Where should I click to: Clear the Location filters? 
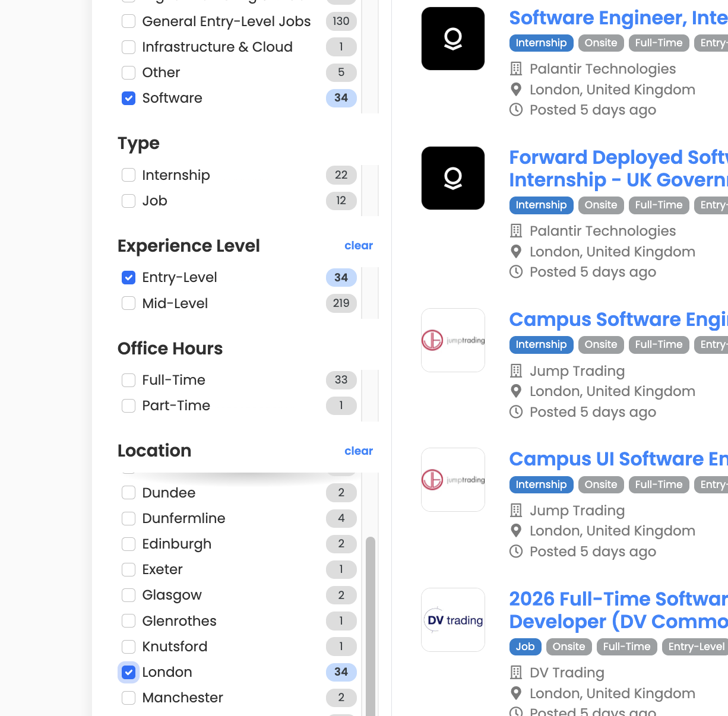(x=359, y=451)
